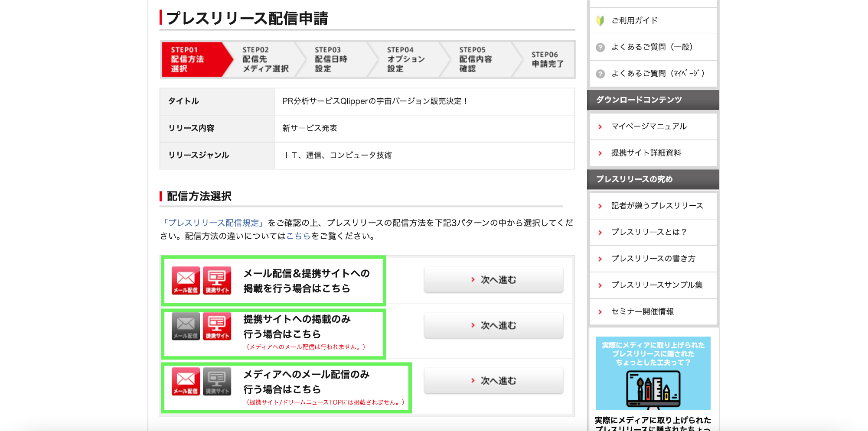The image size is (868, 431).
Task: Select STEP02 配信先メディア選択 step
Action: point(265,59)
